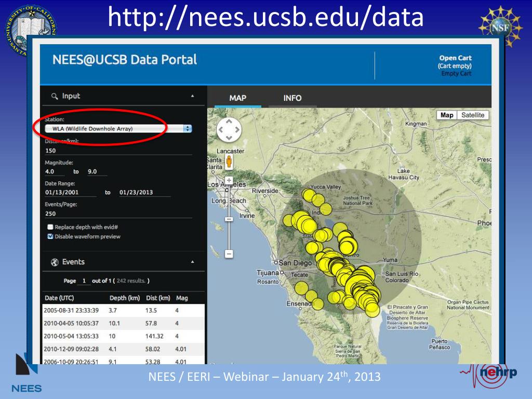Collapse the Events panel arrow
532x399 pixels.
click(x=192, y=262)
